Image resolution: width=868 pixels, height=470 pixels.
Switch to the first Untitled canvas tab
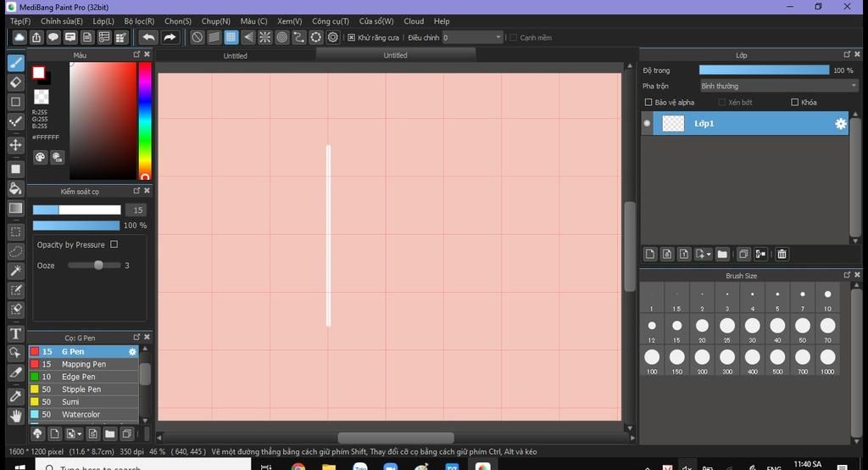(x=236, y=55)
